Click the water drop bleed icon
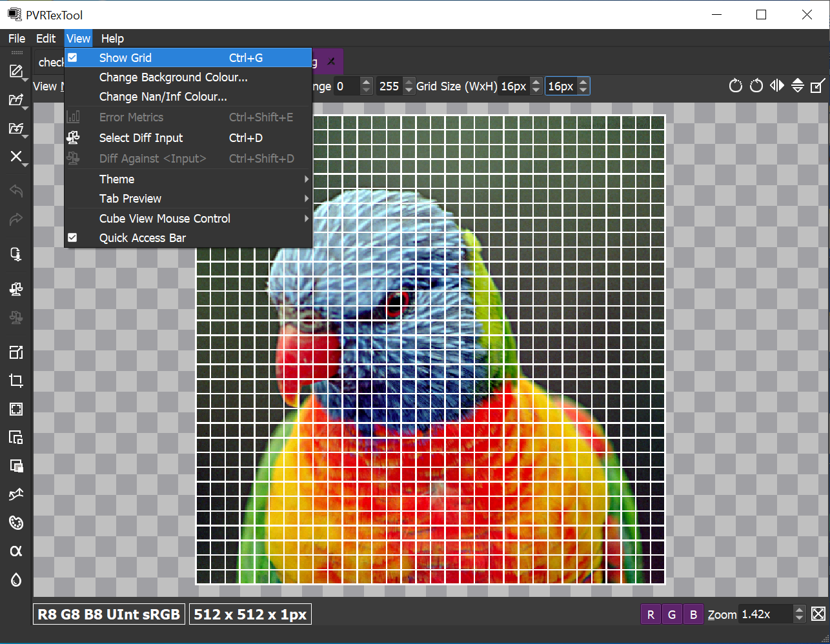Image resolution: width=830 pixels, height=644 pixels. [x=16, y=579]
